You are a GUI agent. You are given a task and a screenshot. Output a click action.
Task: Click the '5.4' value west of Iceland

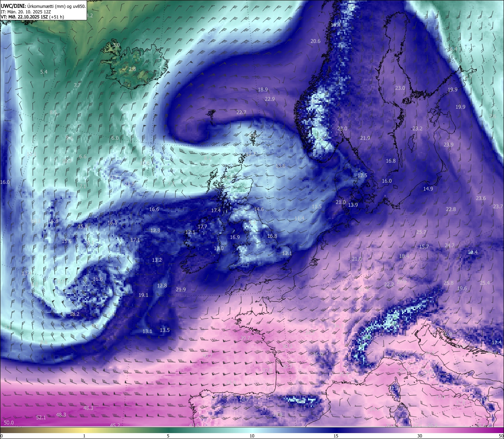44,72
